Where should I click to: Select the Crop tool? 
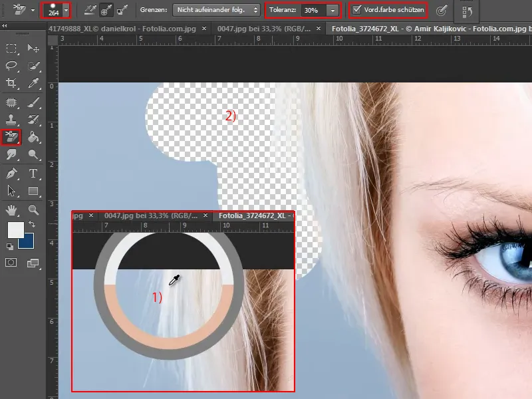[11, 82]
